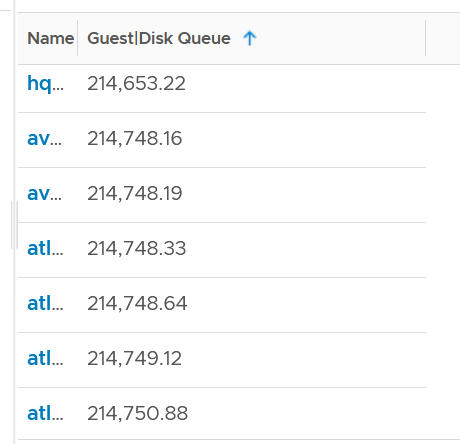Open the hq... link in first row
460x444 pixels.
pyautogui.click(x=45, y=83)
